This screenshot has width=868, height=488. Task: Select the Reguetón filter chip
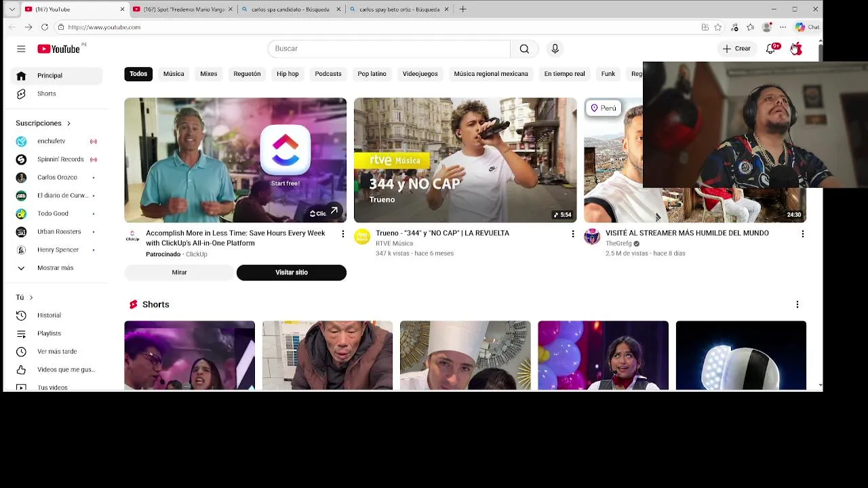[247, 74]
